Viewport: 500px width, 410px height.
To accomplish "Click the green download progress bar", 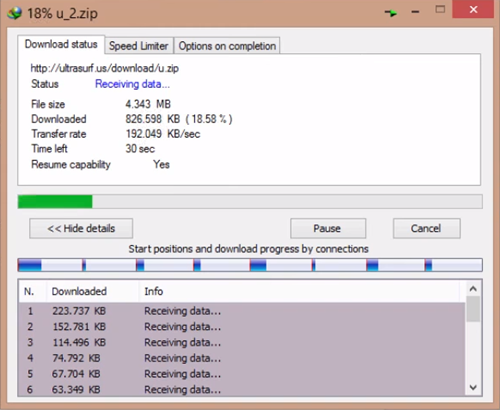I will point(250,202).
